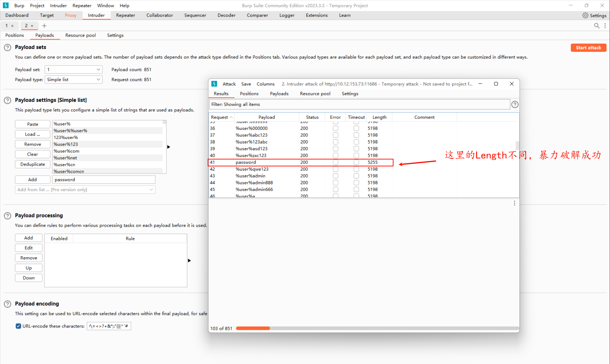
Task: Open the Payload sets help icon
Action: tap(8, 47)
